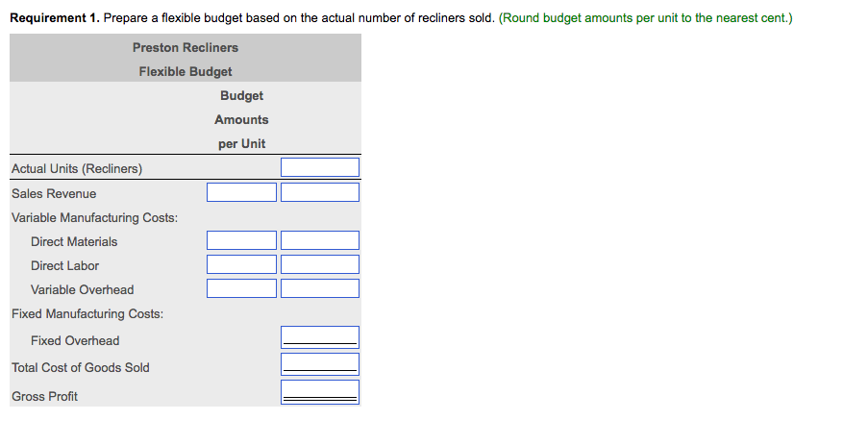The width and height of the screenshot is (868, 445).
Task: Click the 'Actual Units (Recliners)' label
Action: (x=77, y=169)
